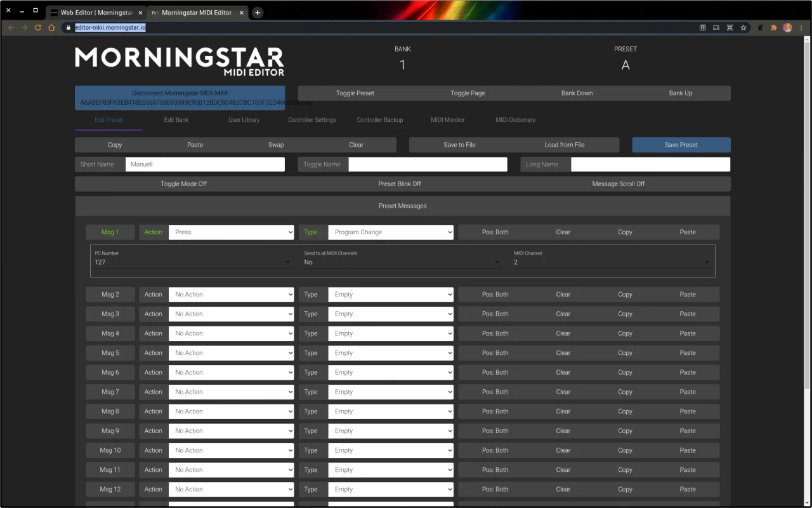812x508 pixels.
Task: Go back using the browser back arrow
Action: click(11, 28)
